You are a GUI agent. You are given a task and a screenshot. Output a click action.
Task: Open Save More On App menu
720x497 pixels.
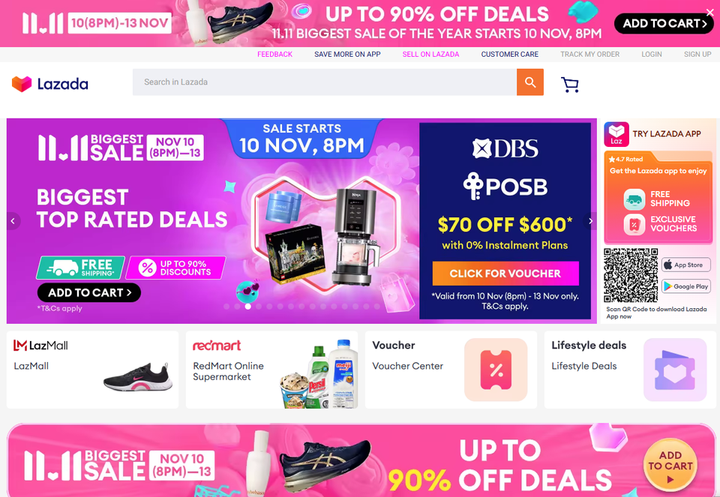click(347, 54)
